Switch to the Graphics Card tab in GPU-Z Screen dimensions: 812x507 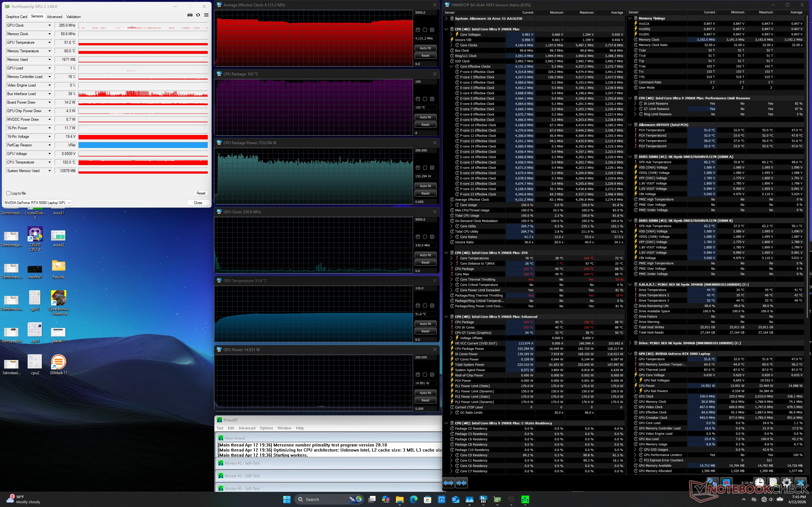(x=16, y=17)
